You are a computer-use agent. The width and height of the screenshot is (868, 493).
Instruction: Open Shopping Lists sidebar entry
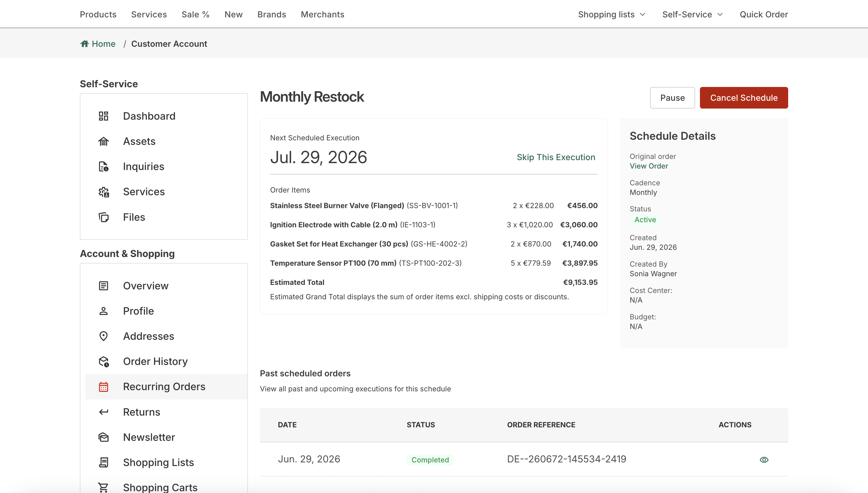click(x=158, y=462)
